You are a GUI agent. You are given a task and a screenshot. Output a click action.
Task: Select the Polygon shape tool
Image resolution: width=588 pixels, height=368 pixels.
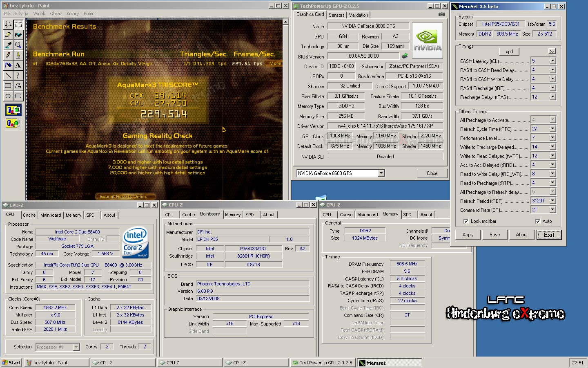click(x=18, y=86)
